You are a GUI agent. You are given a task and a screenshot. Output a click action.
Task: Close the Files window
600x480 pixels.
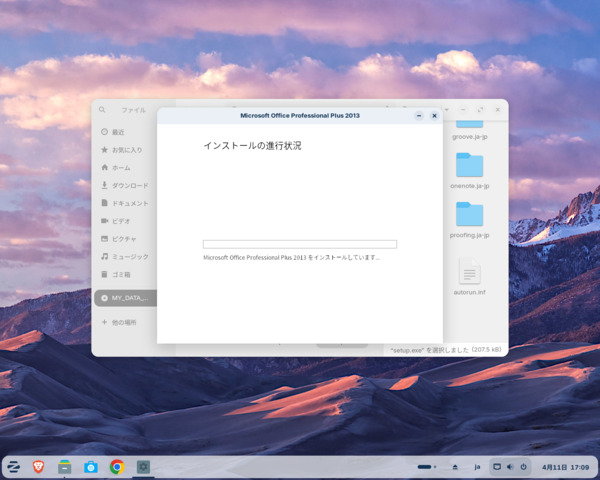(497, 110)
